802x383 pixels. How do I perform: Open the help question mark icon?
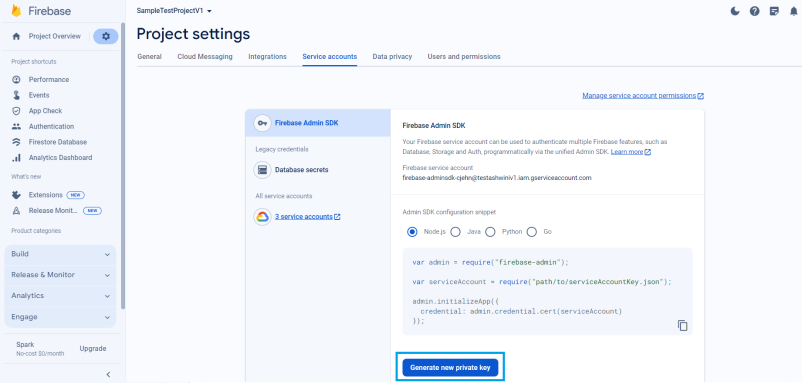(x=754, y=11)
